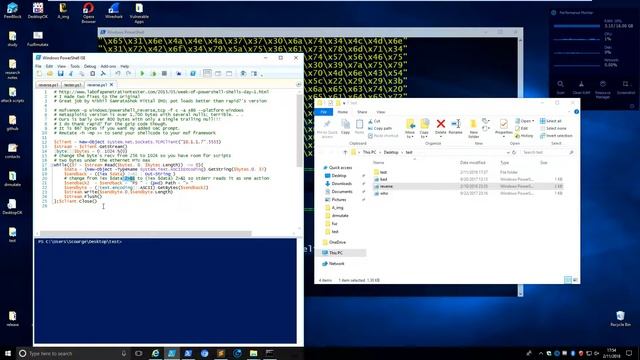This screenshot has height=360, width=640.
Task: Click New Remote PowerShell Tab icon
Action: [179, 73]
